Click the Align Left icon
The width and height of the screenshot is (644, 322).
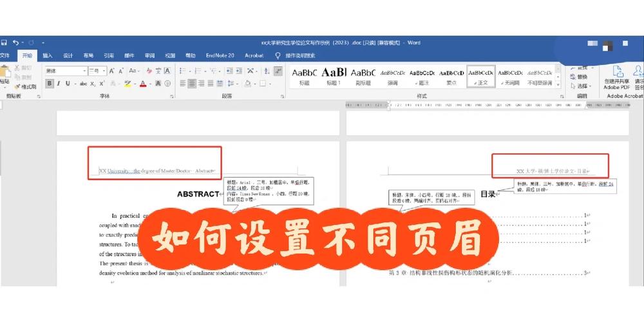[x=183, y=84]
